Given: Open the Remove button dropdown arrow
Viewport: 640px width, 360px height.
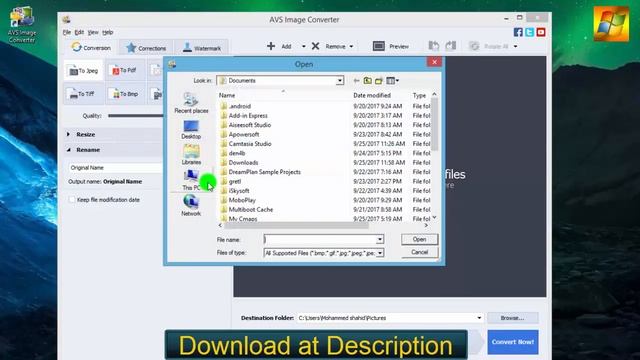Looking at the screenshot, I should [x=351, y=47].
